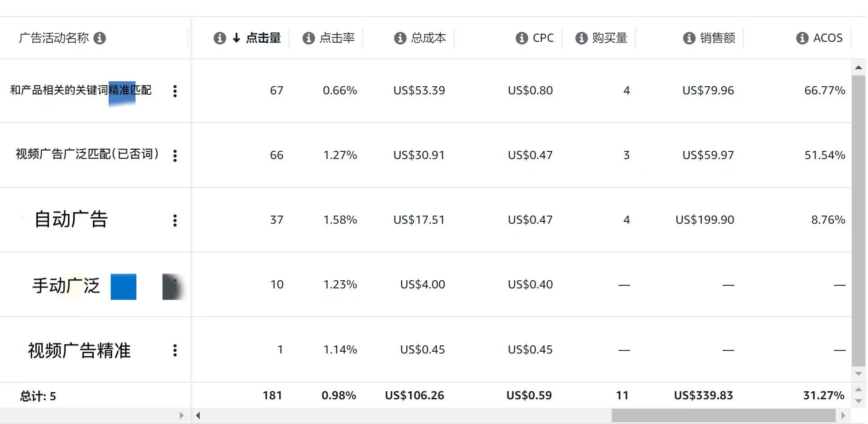Open options menu for 视频广告广泛匹配 row
The height and width of the screenshot is (424, 868).
coord(175,155)
